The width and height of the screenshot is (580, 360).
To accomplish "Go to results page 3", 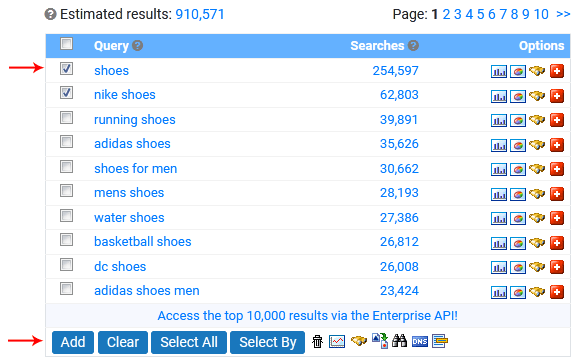I will coord(458,14).
